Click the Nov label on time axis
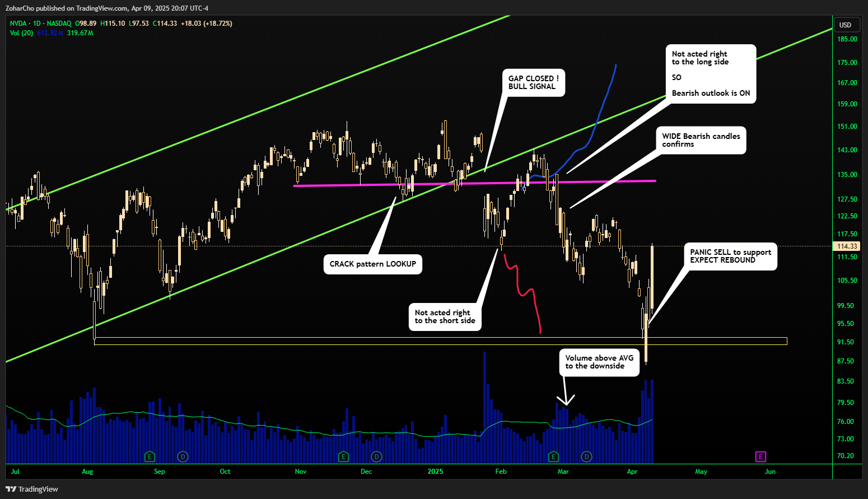The width and height of the screenshot is (868, 499). click(301, 472)
